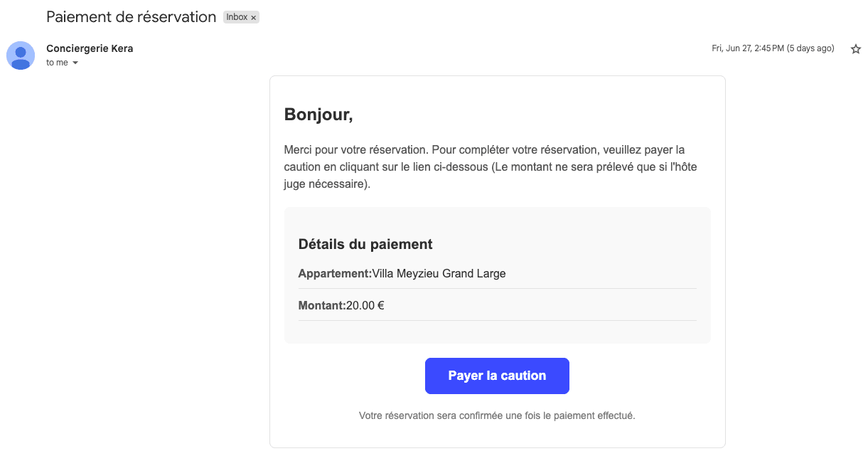Click the "20.00 €" amount value

365,306
